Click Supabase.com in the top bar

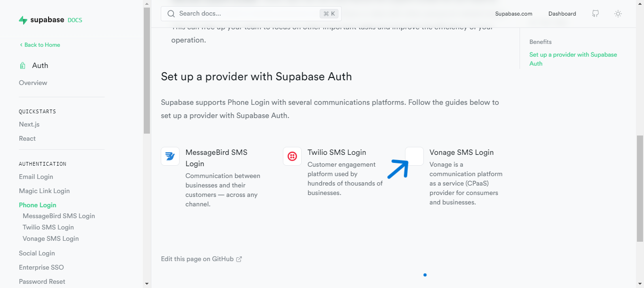[513, 14]
